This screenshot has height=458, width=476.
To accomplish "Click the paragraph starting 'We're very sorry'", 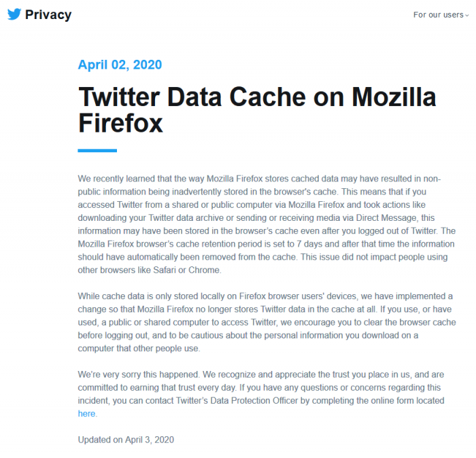I will [258, 387].
